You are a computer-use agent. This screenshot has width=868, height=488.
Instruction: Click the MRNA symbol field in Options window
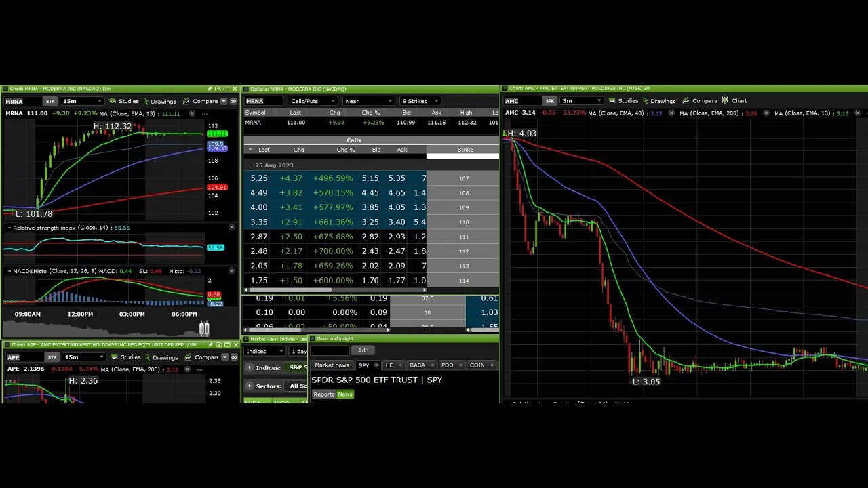(x=263, y=101)
